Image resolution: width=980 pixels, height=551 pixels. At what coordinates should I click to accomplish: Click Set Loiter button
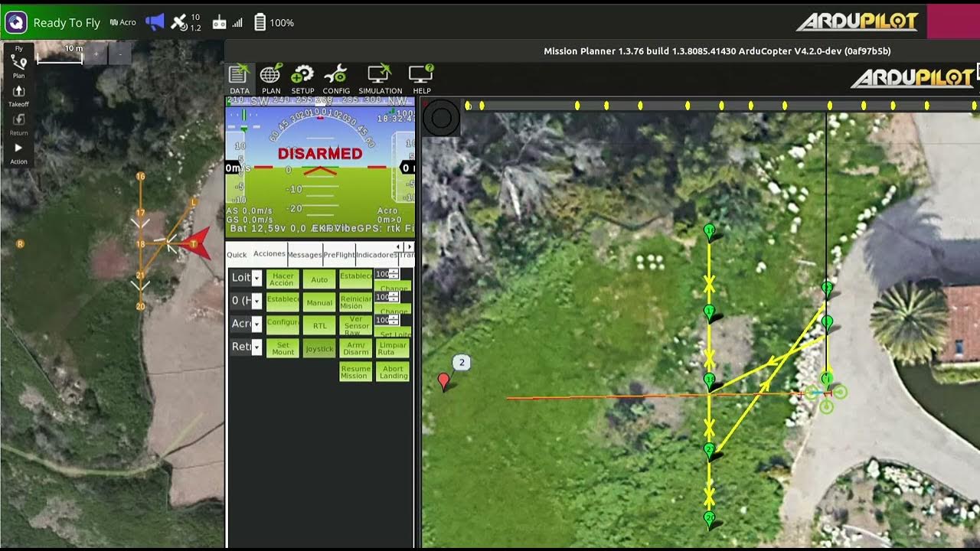[x=394, y=333]
